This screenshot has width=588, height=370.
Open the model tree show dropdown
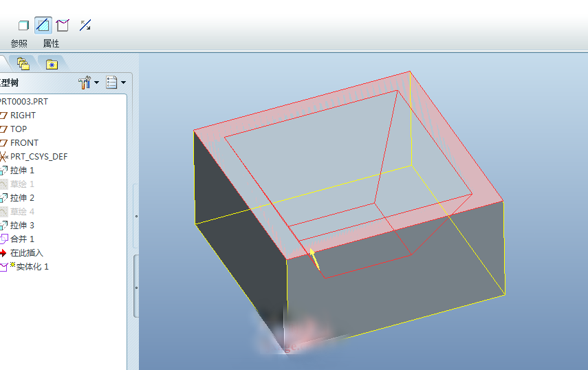click(x=116, y=83)
